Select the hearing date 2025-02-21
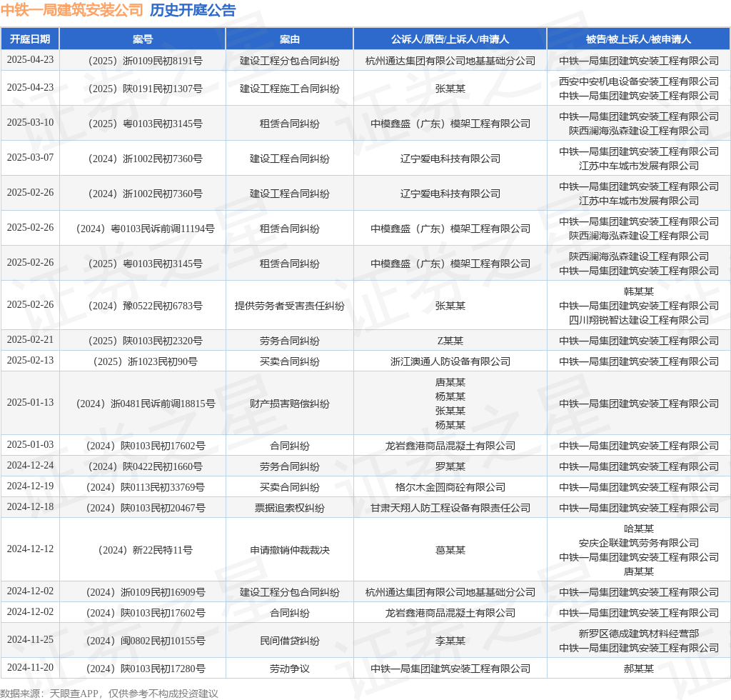The width and height of the screenshot is (731, 700). click(x=30, y=339)
